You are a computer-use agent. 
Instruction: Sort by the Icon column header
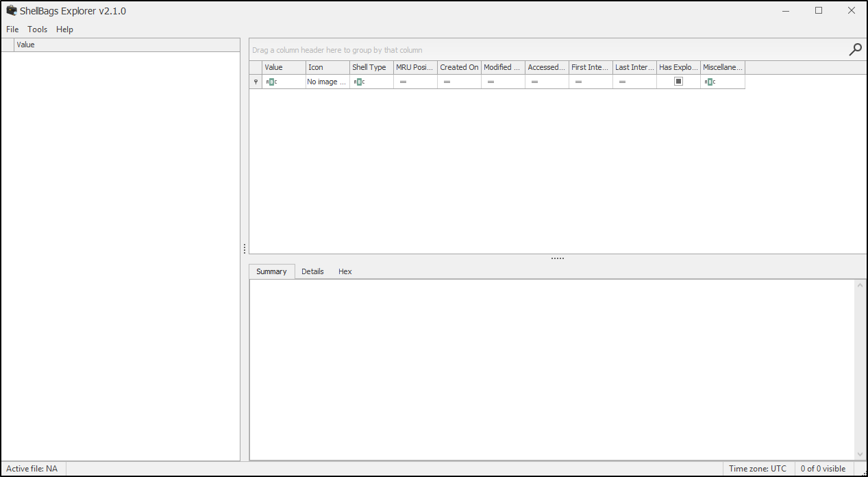point(327,67)
